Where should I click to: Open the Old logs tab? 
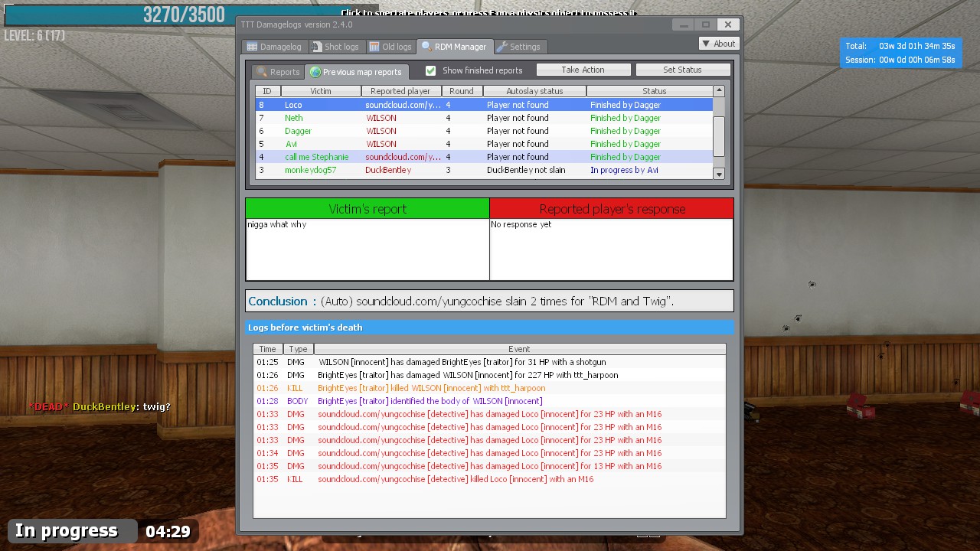coord(390,47)
